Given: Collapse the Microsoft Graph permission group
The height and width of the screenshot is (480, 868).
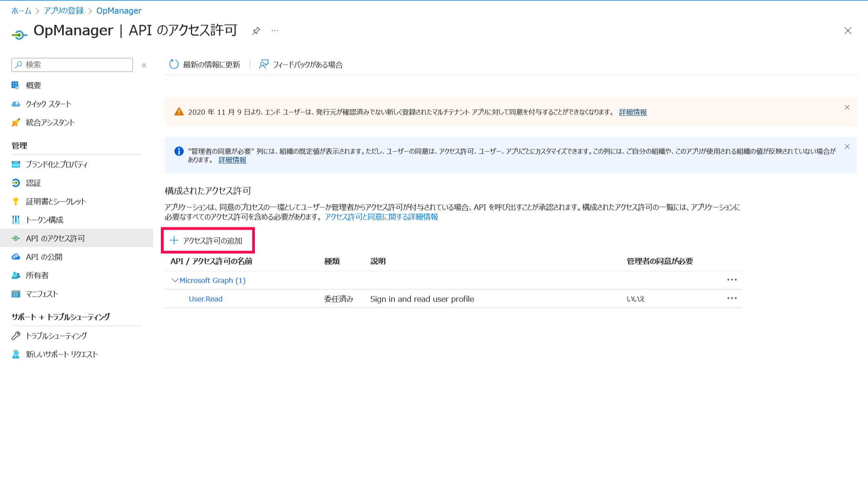Looking at the screenshot, I should point(174,280).
